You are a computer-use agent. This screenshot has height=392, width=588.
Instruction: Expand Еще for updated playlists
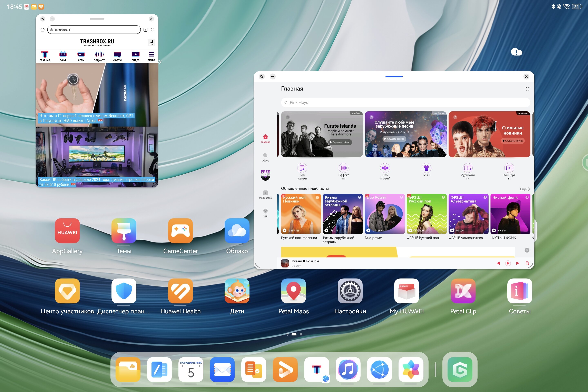(x=525, y=189)
